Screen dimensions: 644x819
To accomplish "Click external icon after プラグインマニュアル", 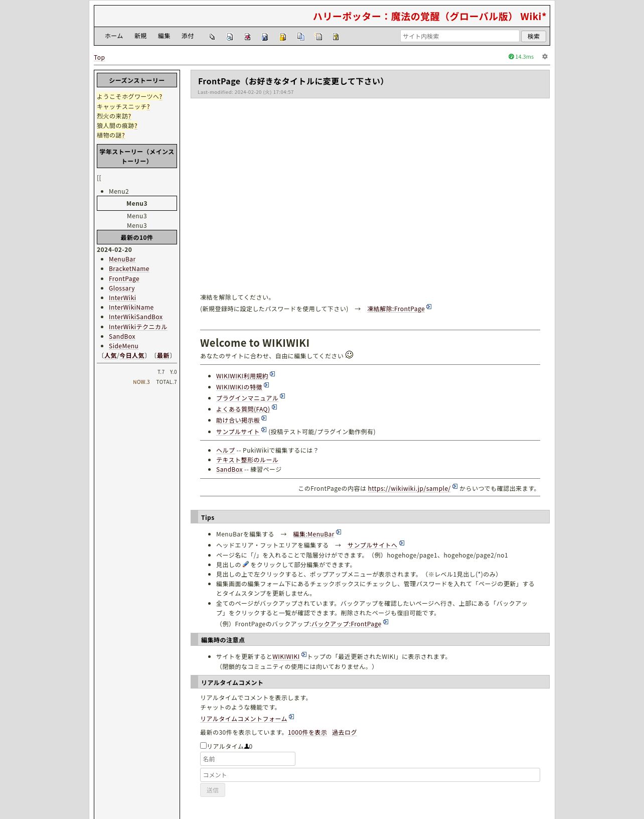I will tap(282, 396).
